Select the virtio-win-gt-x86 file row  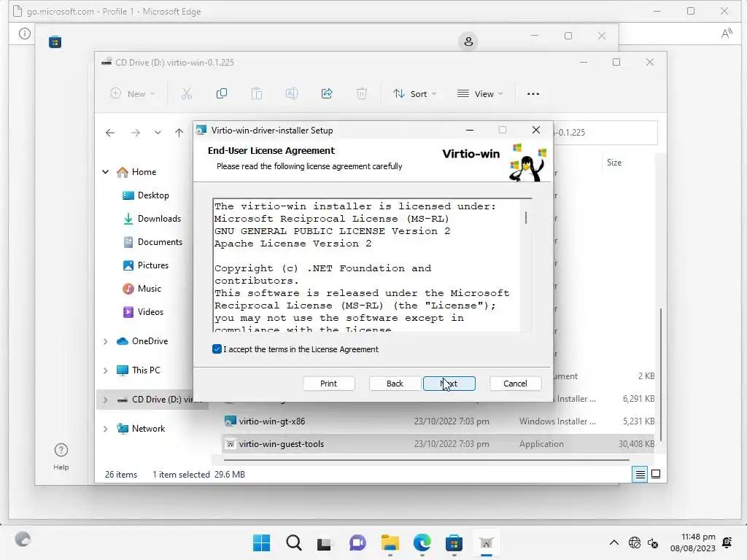click(438, 421)
